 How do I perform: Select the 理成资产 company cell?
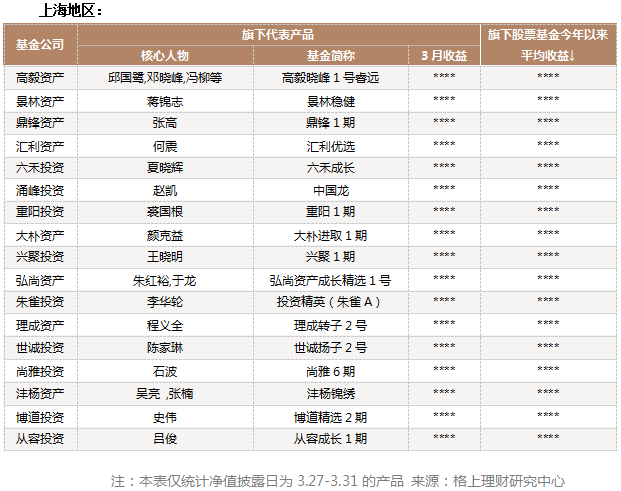40,326
